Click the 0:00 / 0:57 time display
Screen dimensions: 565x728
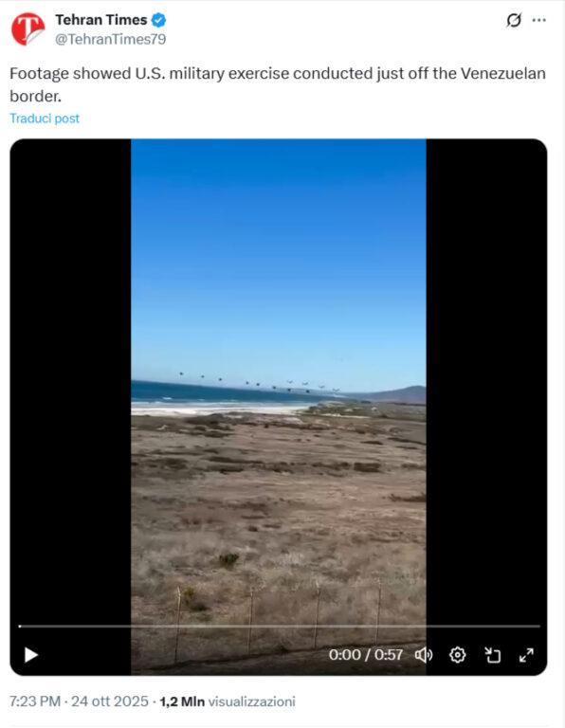[366, 655]
